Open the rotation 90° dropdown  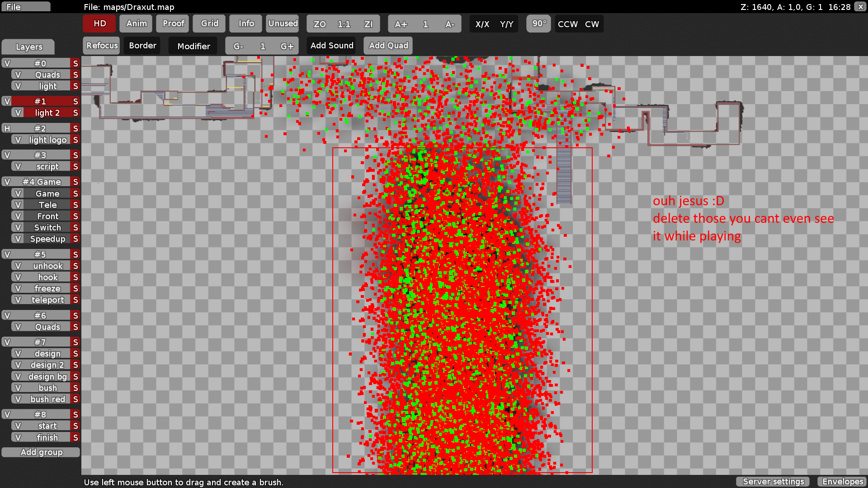point(538,23)
